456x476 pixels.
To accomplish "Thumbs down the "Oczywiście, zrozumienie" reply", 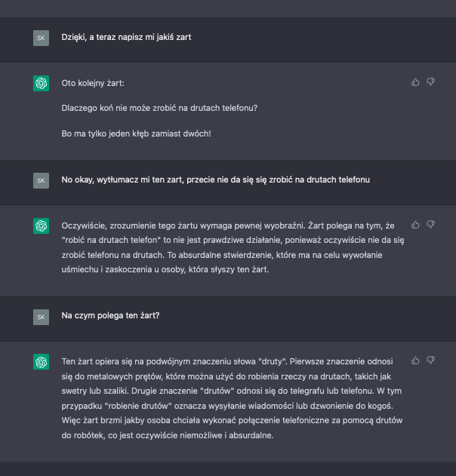I will click(x=431, y=224).
